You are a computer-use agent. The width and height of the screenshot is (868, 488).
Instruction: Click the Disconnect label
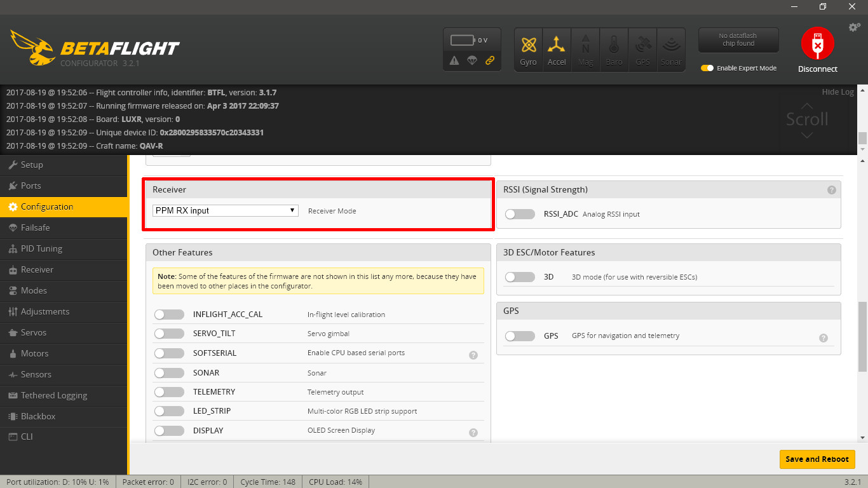(x=818, y=69)
